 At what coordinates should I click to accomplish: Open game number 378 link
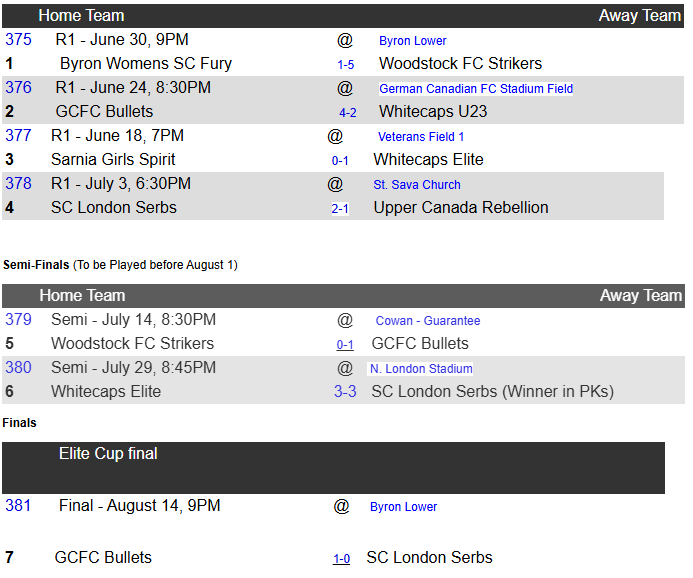(18, 184)
